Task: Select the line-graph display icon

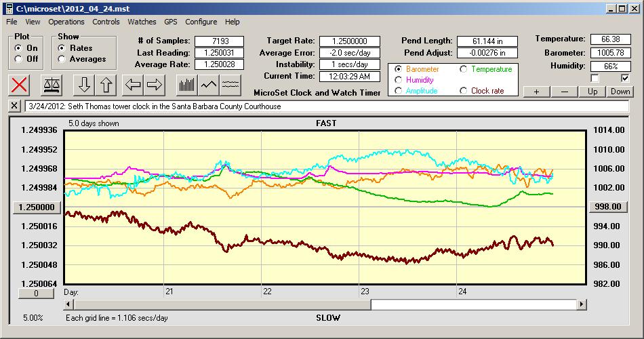Action: [x=209, y=85]
